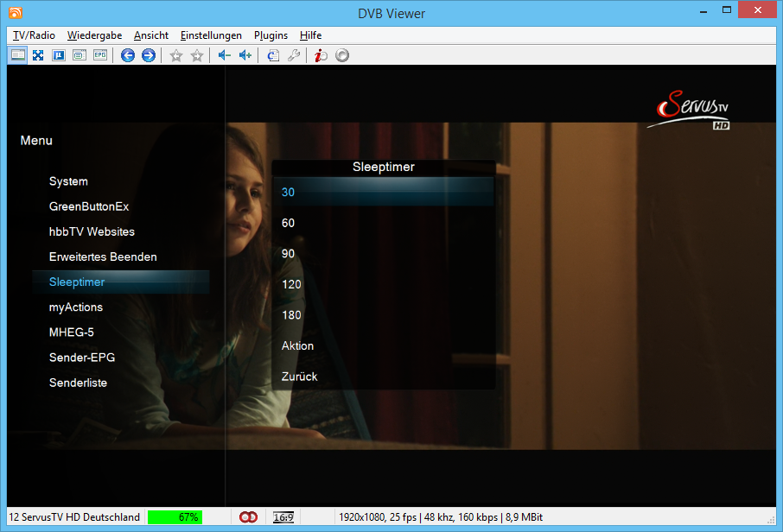The width and height of the screenshot is (783, 532).
Task: Toggle the red audio mode indicator in status bar
Action: (x=249, y=517)
